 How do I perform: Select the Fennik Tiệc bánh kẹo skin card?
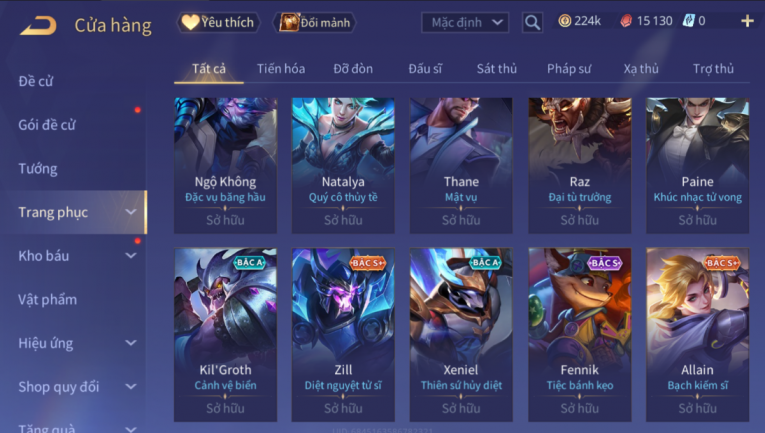tap(580, 335)
